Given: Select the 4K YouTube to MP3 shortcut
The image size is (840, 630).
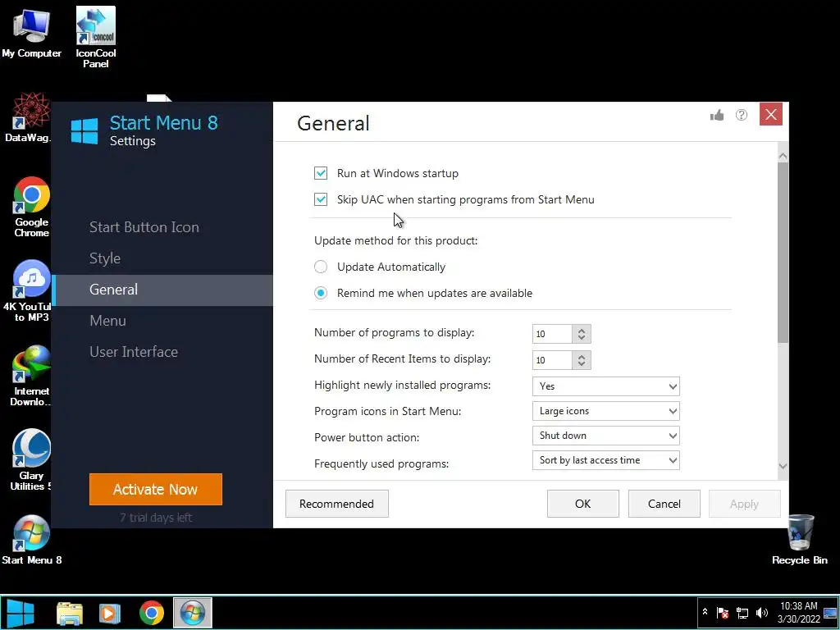Looking at the screenshot, I should click(x=27, y=291).
